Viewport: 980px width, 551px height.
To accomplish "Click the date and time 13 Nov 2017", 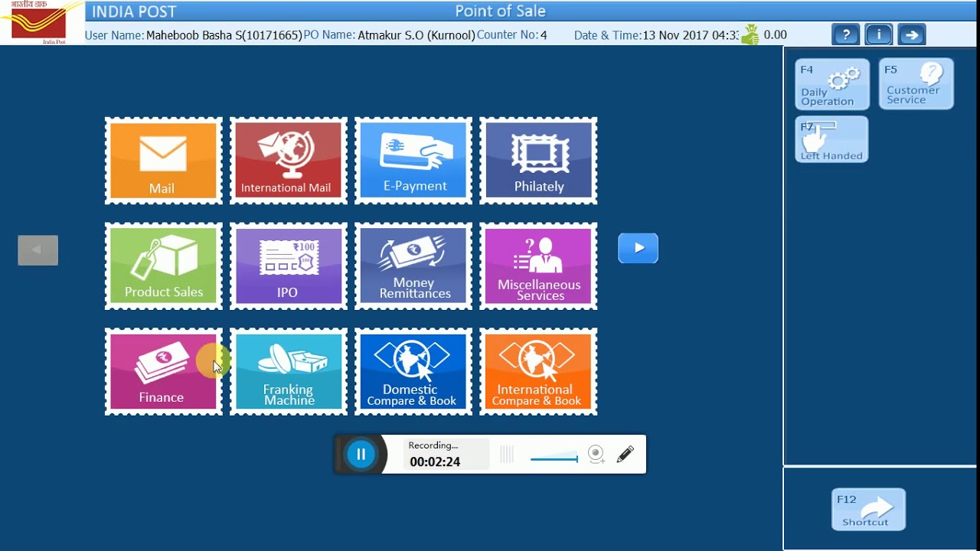I will [x=690, y=35].
